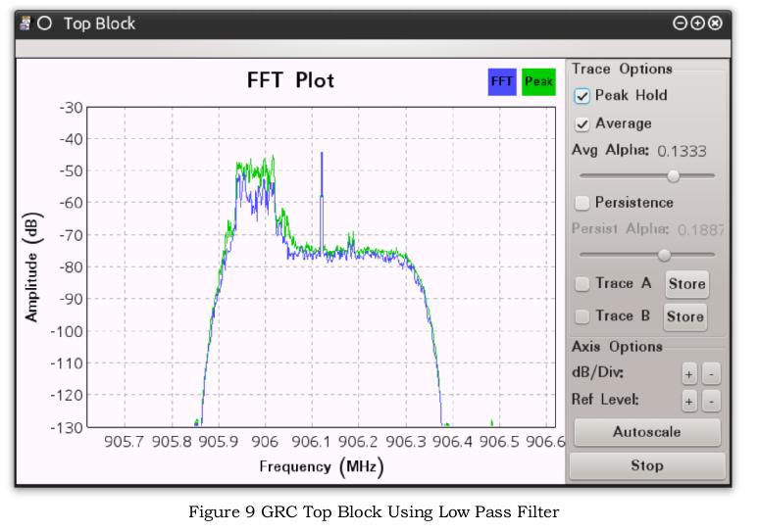Screen dimensions: 759x532
Task: Click the Autoscale button
Action: [x=647, y=432]
